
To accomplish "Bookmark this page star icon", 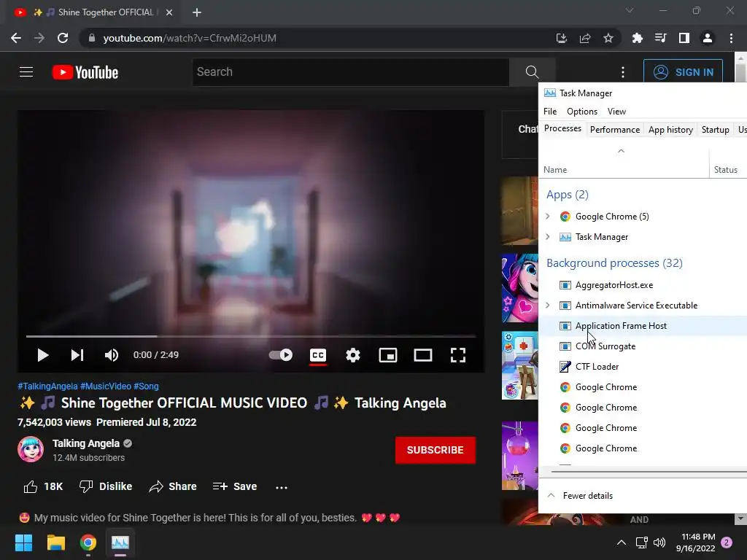I will pyautogui.click(x=608, y=38).
